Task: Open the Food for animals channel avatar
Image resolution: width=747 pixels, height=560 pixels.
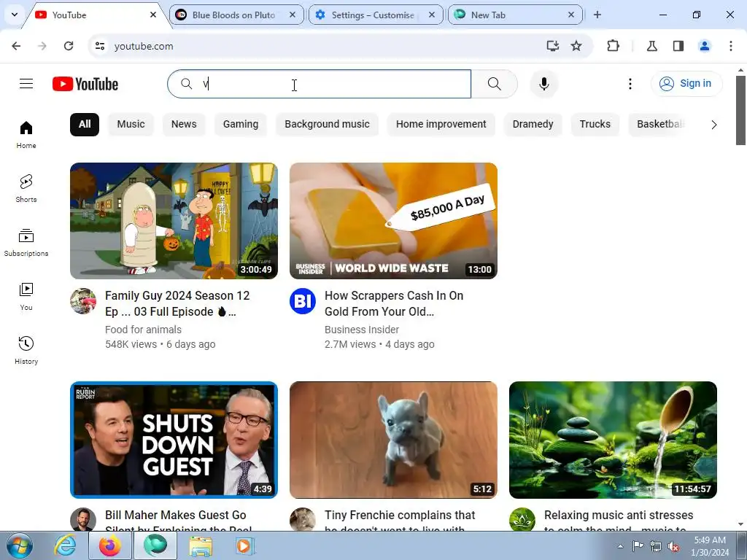Action: 83,301
